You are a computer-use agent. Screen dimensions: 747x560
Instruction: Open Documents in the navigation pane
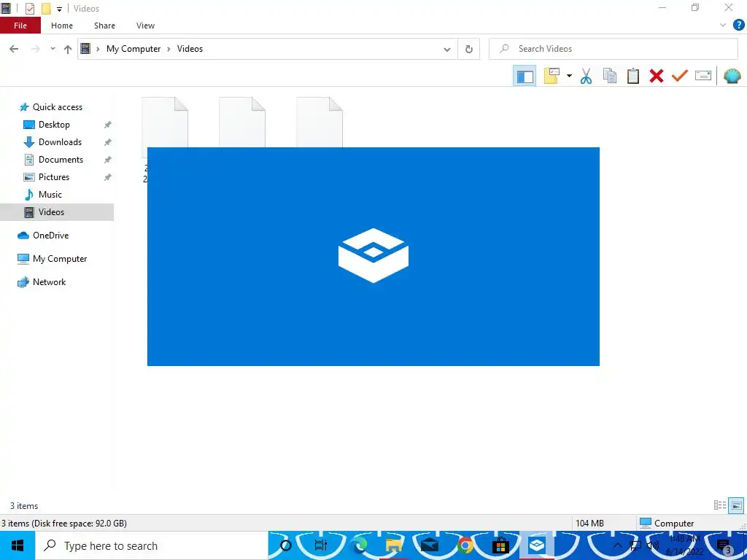[61, 160]
